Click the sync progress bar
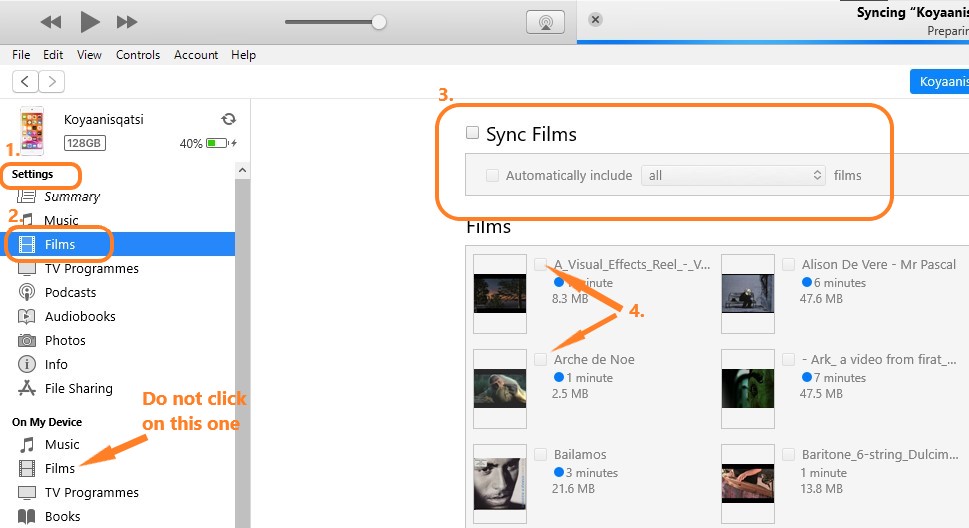This screenshot has width=969, height=528. 772,42
